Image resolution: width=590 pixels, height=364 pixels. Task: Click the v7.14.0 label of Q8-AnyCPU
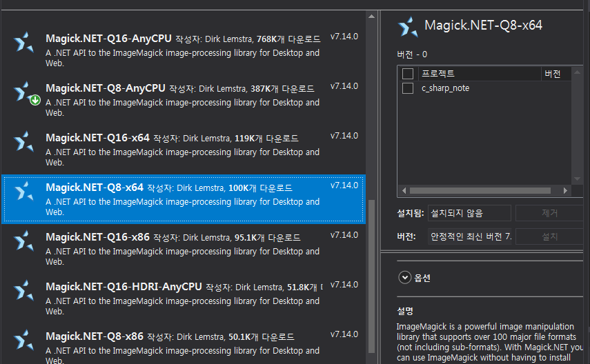344,86
